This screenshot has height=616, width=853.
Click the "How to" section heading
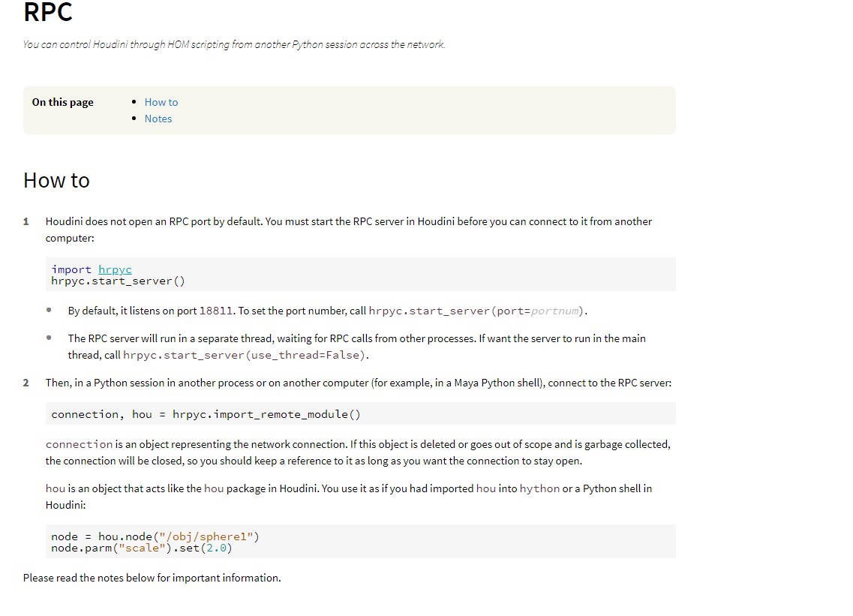pyautogui.click(x=56, y=180)
